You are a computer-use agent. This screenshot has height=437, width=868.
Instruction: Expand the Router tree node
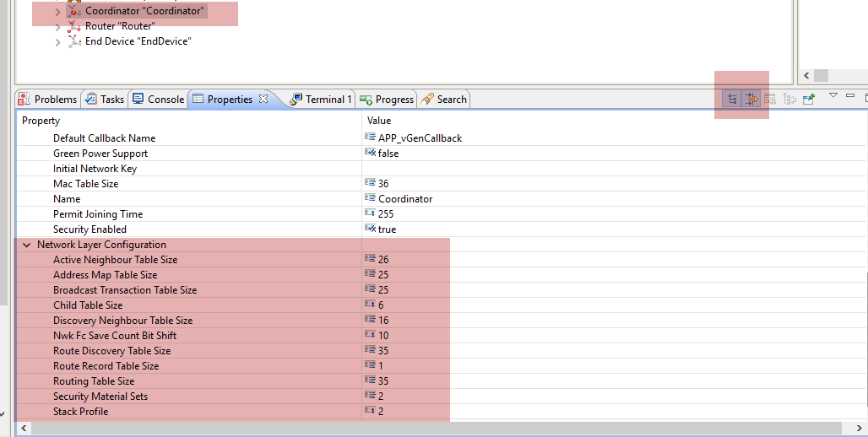click(x=57, y=26)
